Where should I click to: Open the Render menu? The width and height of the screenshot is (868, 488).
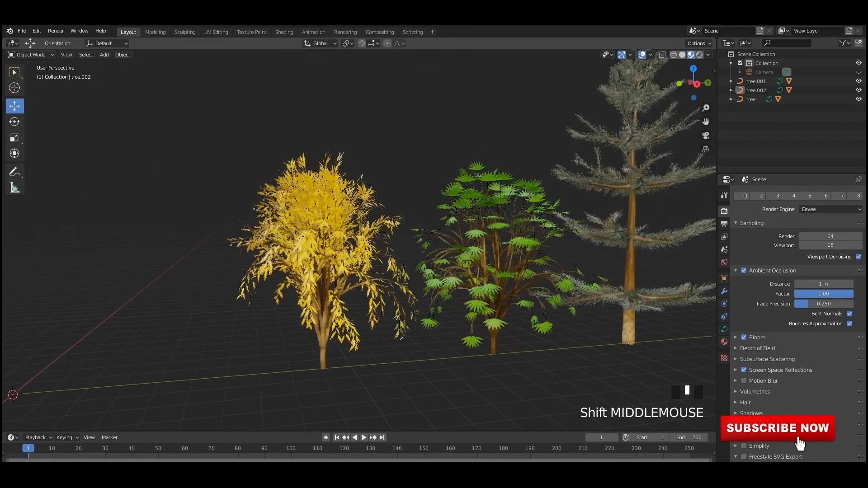point(56,31)
